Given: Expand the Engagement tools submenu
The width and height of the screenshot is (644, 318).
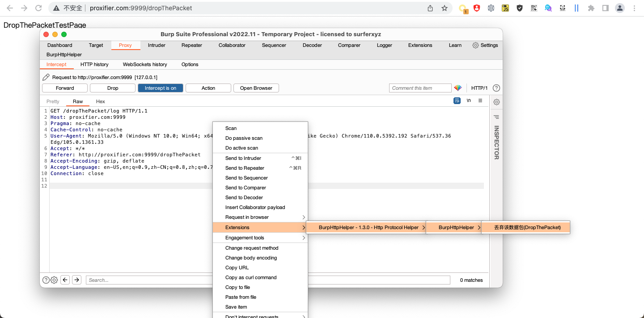Looking at the screenshot, I should 260,238.
